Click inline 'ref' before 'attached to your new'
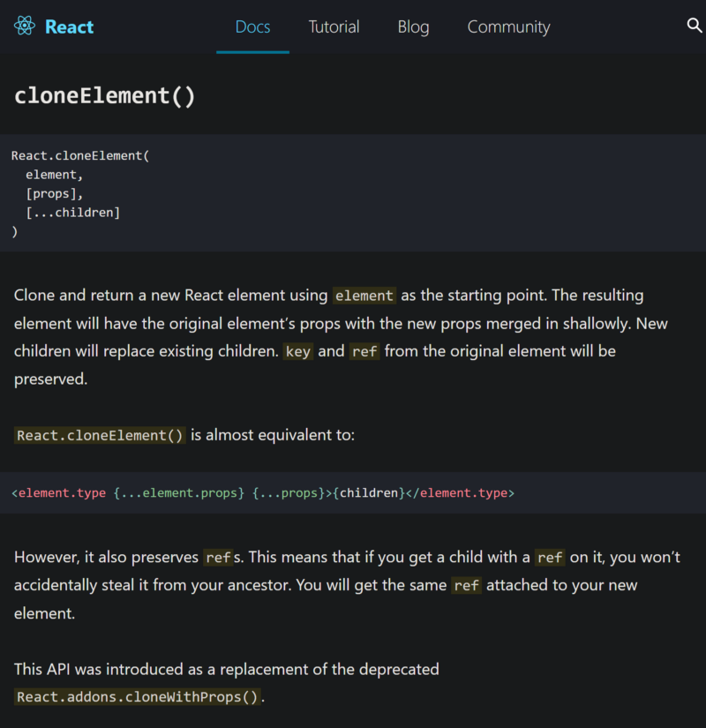This screenshot has width=706, height=728. [466, 586]
